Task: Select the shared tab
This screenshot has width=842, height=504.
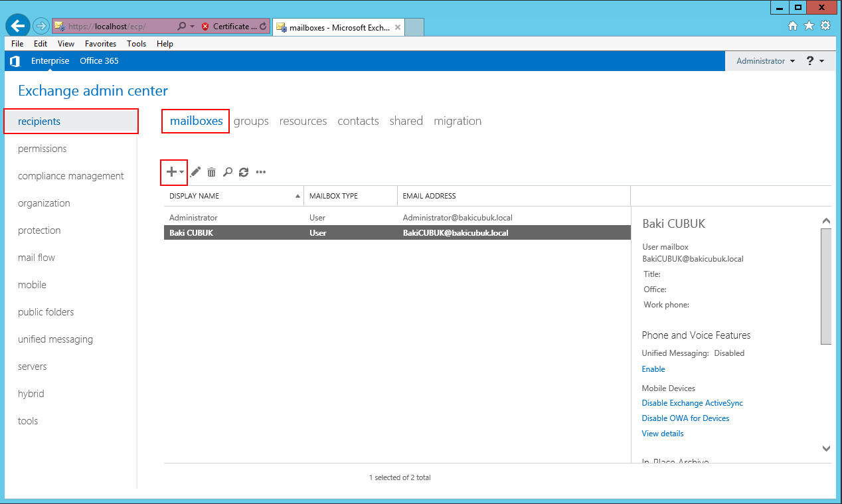Action: point(406,121)
